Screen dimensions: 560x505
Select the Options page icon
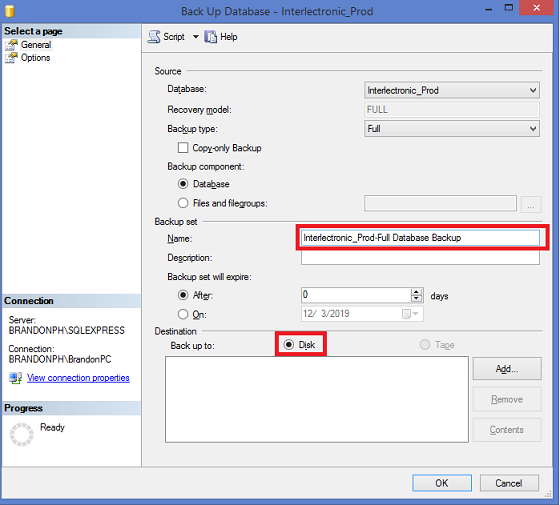tap(11, 58)
